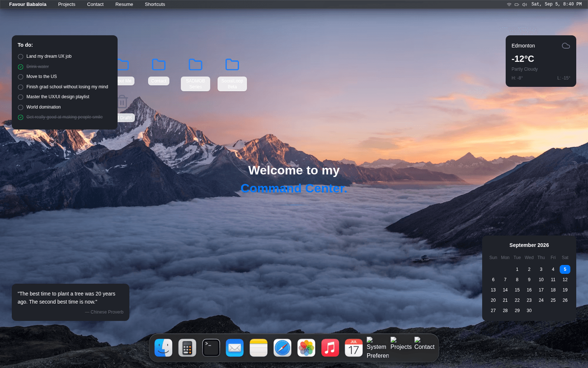Open the Safari compass icon in the dock
This screenshot has width=588, height=368.
[283, 348]
